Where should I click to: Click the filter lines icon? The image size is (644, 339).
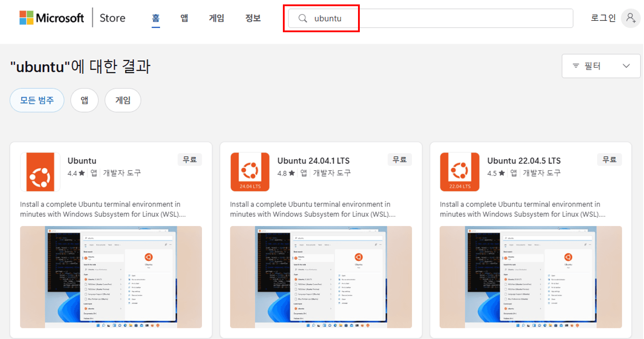pyautogui.click(x=576, y=66)
